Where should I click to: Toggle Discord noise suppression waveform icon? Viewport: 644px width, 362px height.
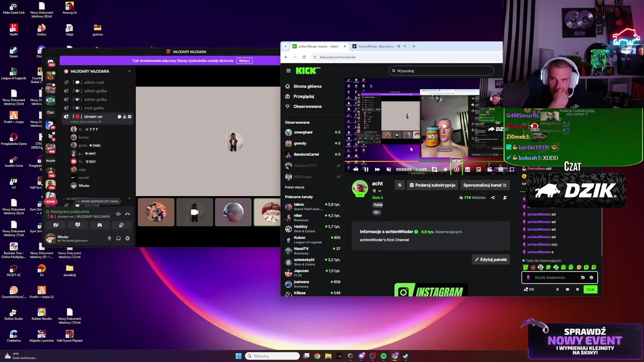pyautogui.click(x=118, y=214)
